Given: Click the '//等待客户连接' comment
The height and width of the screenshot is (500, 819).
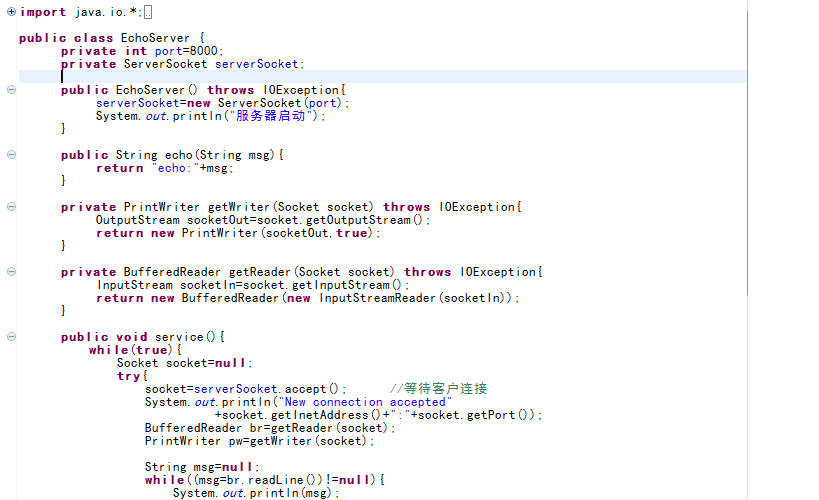Looking at the screenshot, I should pos(438,389).
